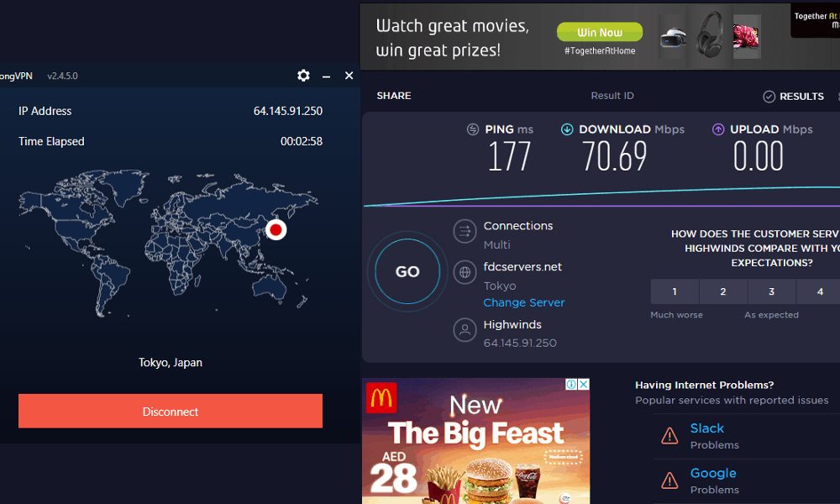The height and width of the screenshot is (504, 840).
Task: Click the red Disconnect button
Action: coord(171,411)
